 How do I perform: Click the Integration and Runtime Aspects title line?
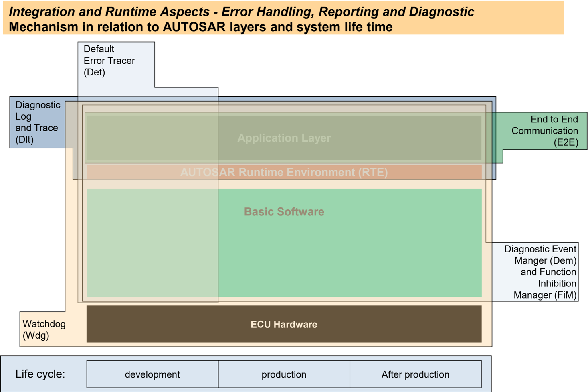(241, 12)
